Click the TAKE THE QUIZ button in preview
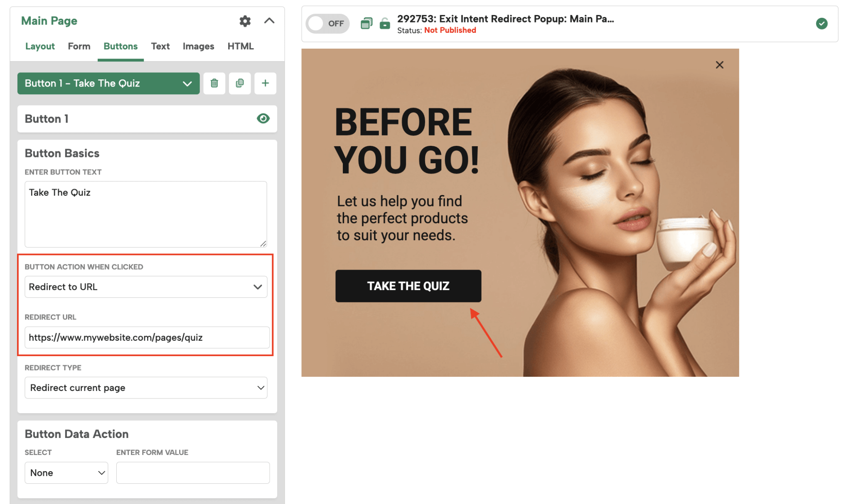This screenshot has width=851, height=504. (x=408, y=286)
